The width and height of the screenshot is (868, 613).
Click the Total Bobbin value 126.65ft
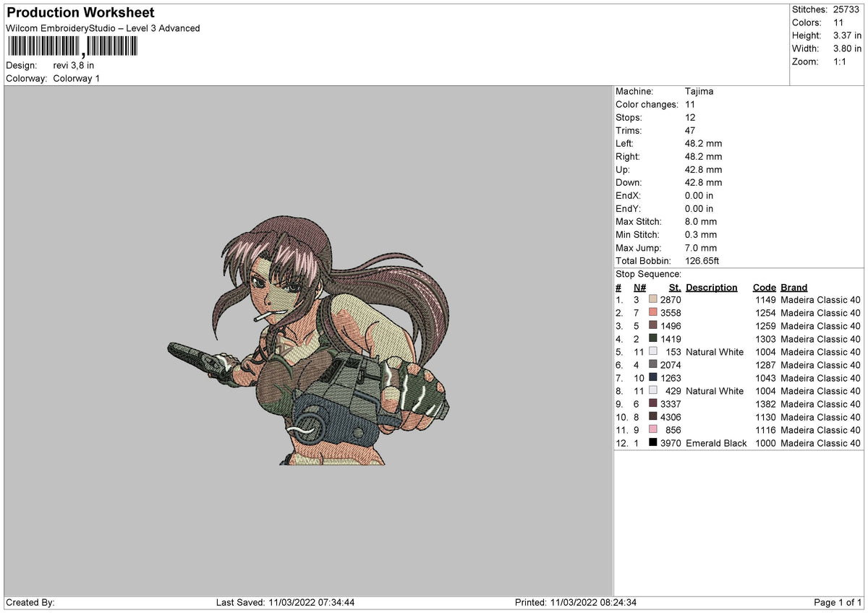(x=702, y=260)
